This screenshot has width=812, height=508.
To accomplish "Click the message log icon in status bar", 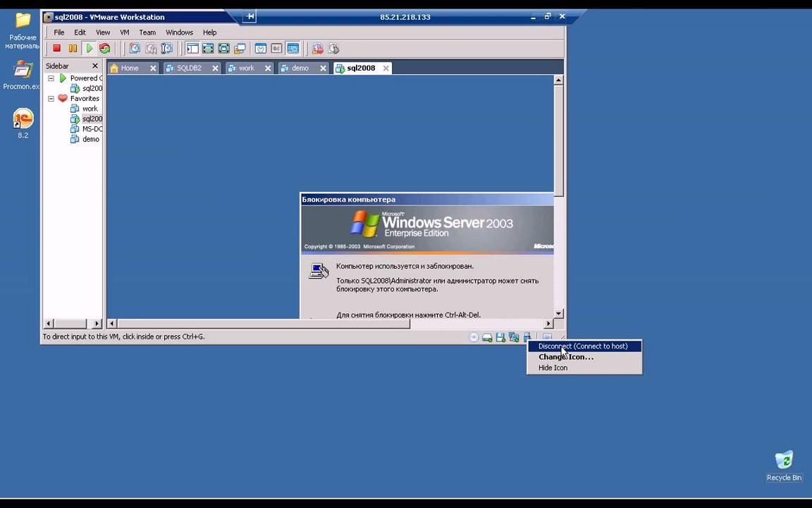I will pyautogui.click(x=547, y=337).
